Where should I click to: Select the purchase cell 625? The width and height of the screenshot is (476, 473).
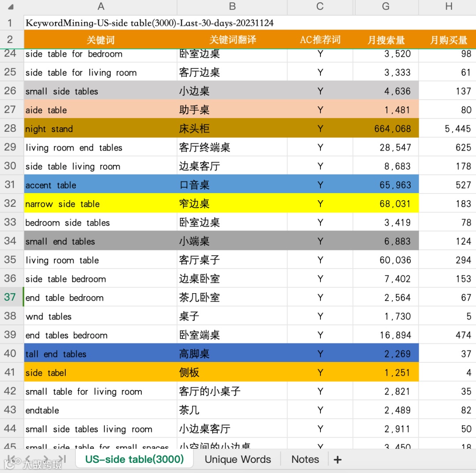tap(447, 148)
